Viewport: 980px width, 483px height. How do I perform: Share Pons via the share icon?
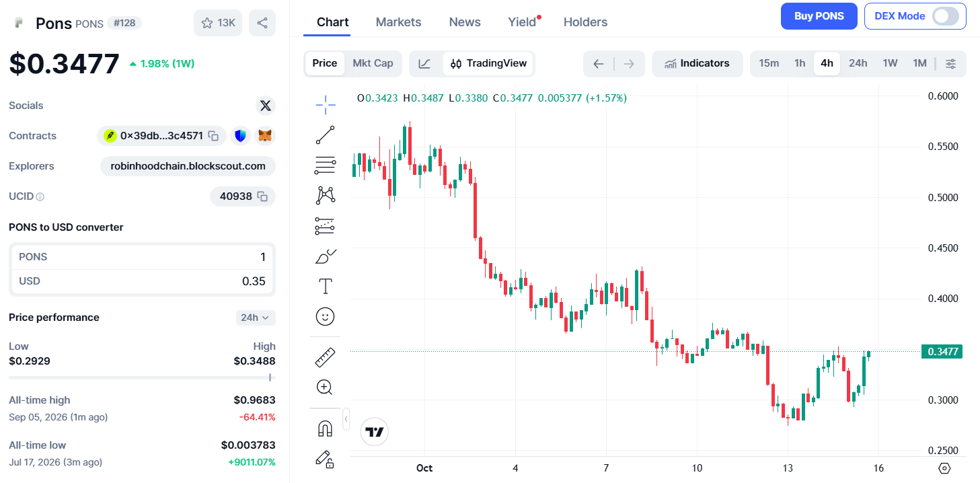pyautogui.click(x=262, y=23)
